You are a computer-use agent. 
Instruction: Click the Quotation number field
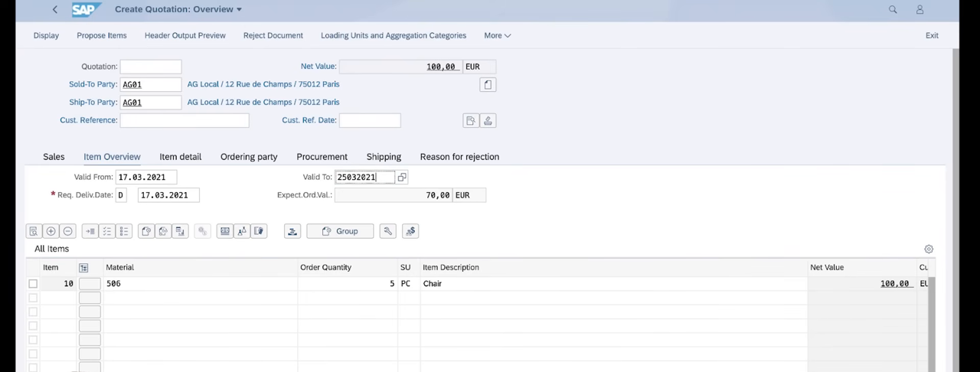(151, 67)
